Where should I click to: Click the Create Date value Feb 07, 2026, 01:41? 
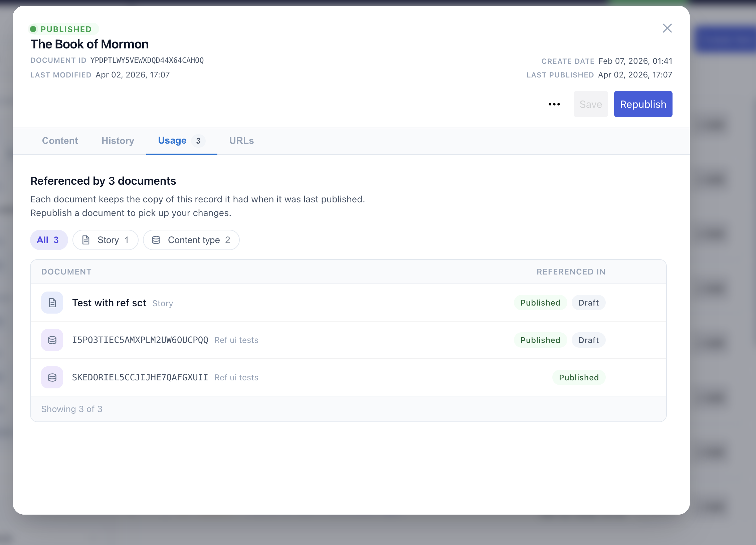(635, 61)
